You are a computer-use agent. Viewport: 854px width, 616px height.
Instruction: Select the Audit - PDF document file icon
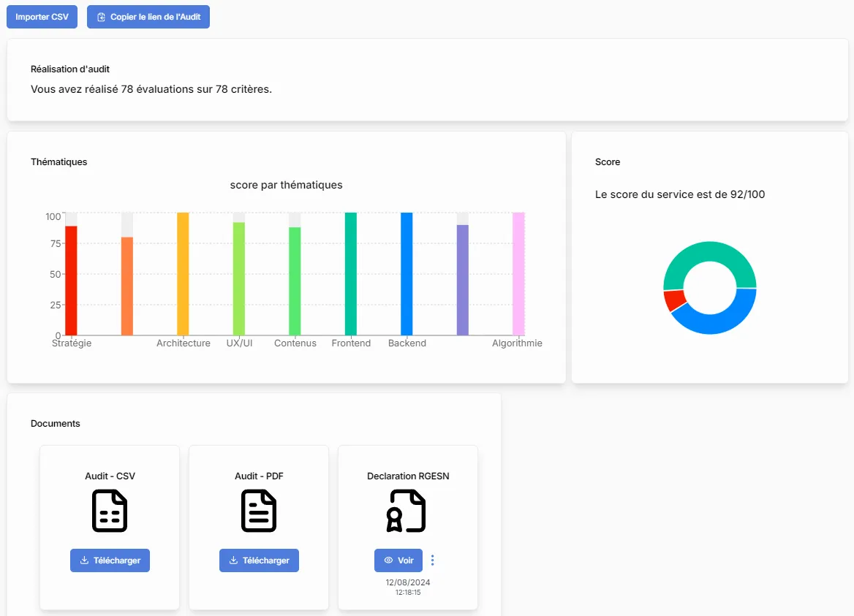[259, 511]
